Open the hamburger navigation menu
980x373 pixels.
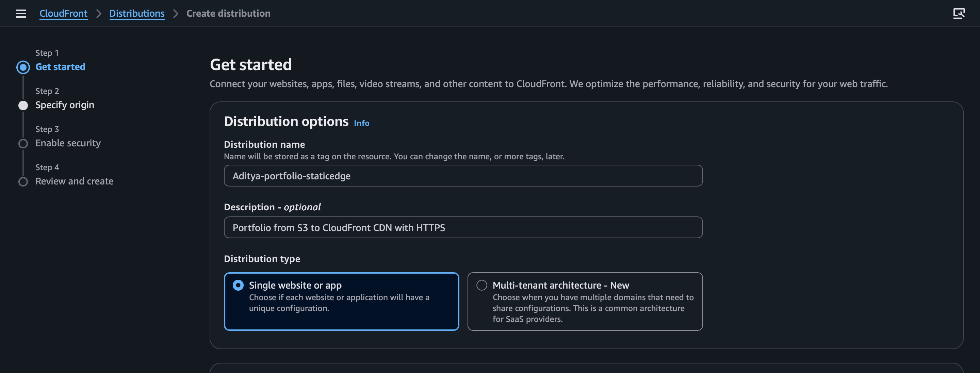tap(21, 14)
